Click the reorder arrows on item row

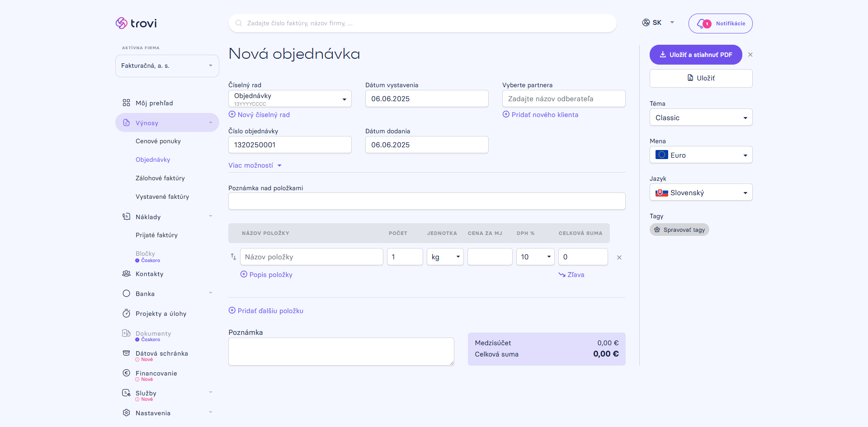(x=233, y=257)
